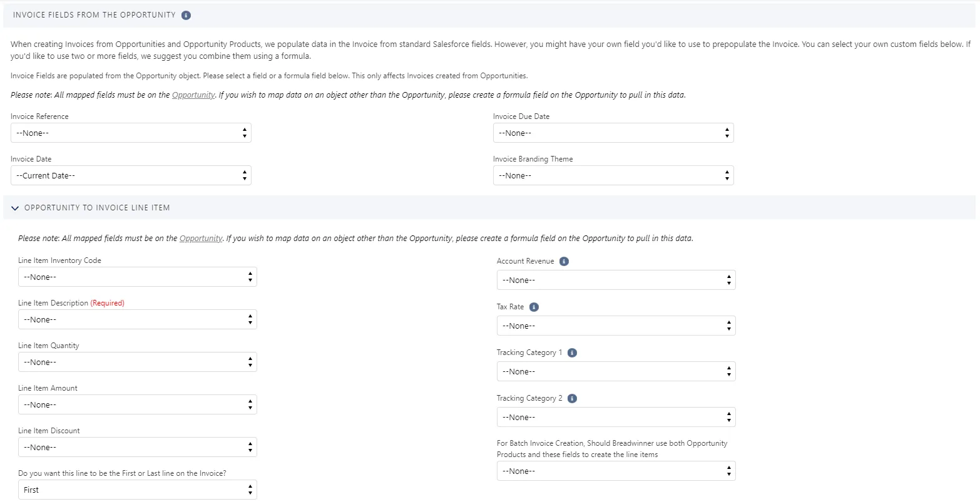The height and width of the screenshot is (504, 980).
Task: Open the Tracking Category 2 dropdown
Action: [616, 417]
